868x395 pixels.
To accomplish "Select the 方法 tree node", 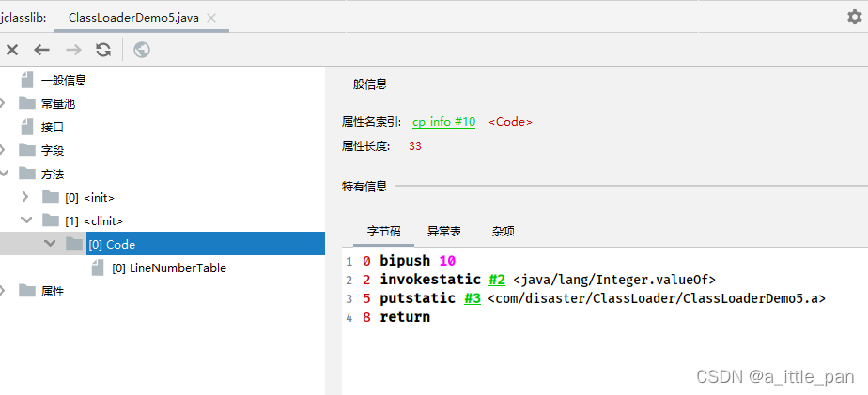I will point(52,175).
